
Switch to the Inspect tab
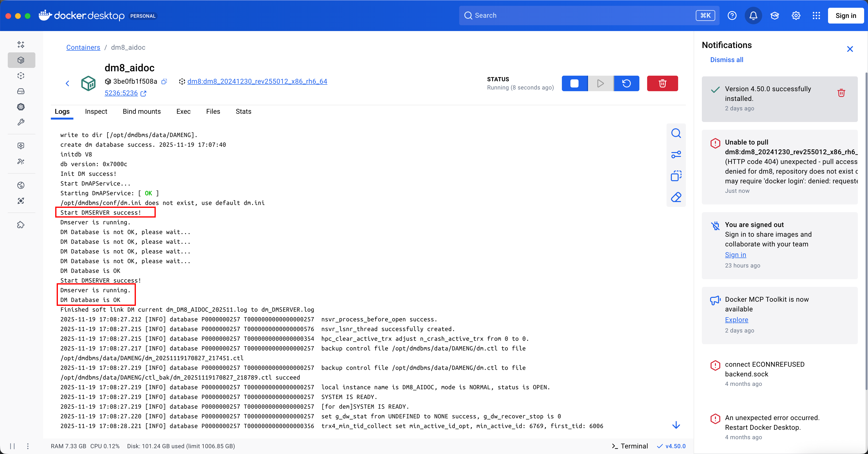tap(96, 112)
